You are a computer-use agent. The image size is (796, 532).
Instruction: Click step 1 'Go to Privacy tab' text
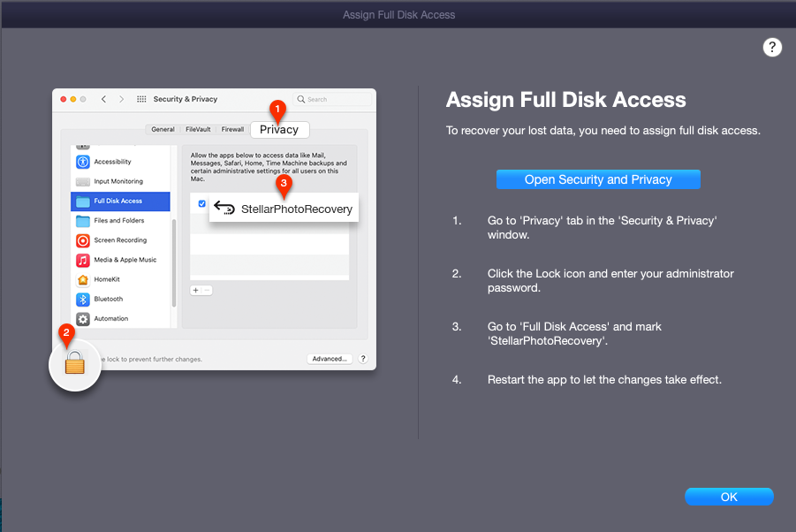pyautogui.click(x=602, y=227)
